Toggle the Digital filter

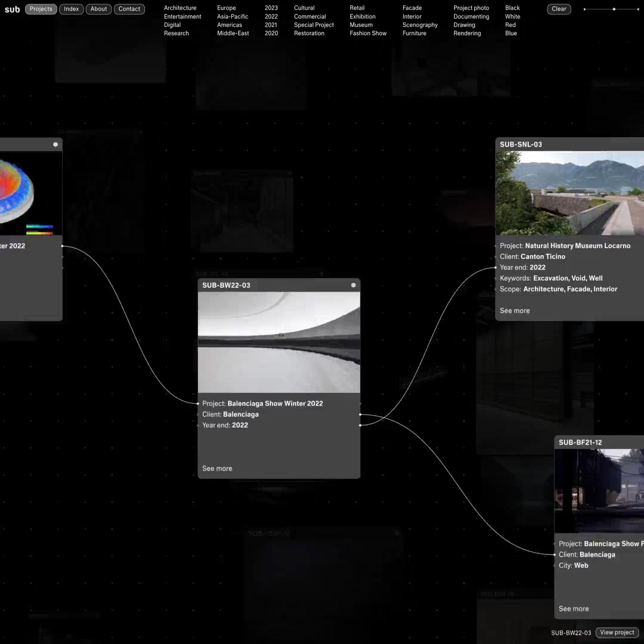[172, 24]
